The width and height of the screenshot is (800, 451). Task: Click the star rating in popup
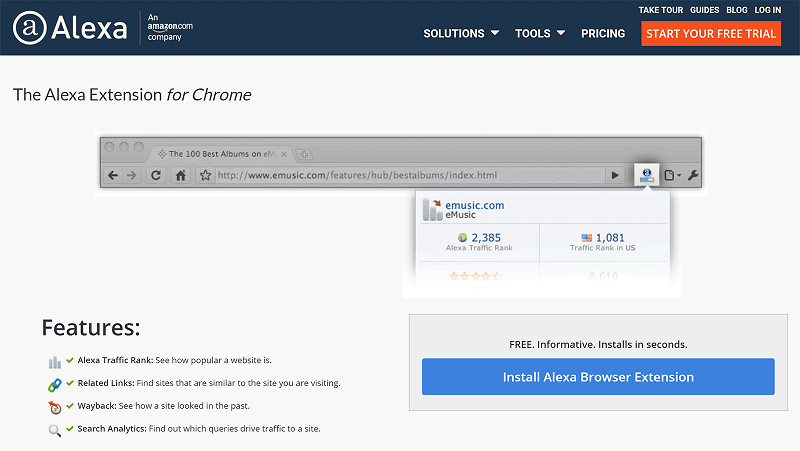(x=475, y=277)
